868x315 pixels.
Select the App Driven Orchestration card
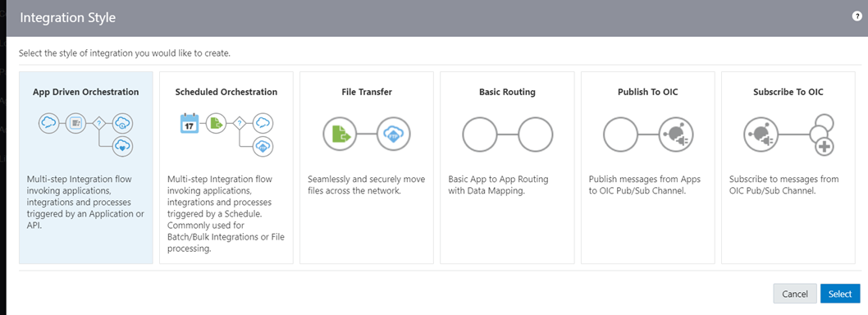point(86,167)
